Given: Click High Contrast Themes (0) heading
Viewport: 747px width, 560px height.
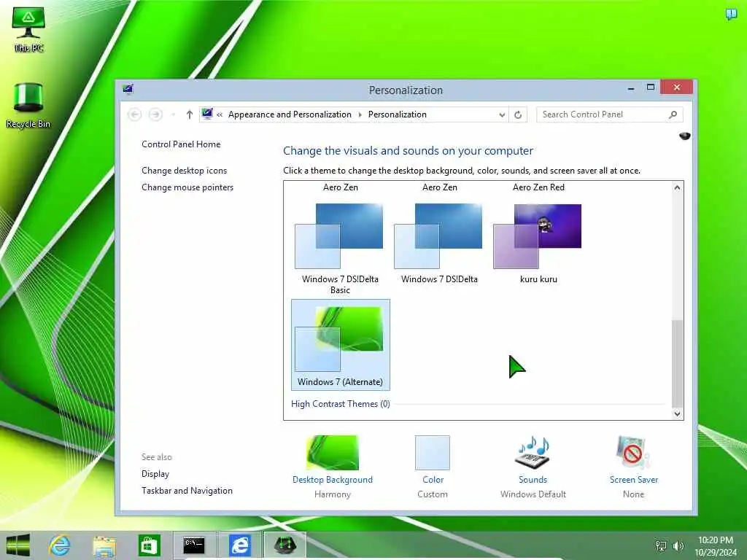Looking at the screenshot, I should point(340,404).
